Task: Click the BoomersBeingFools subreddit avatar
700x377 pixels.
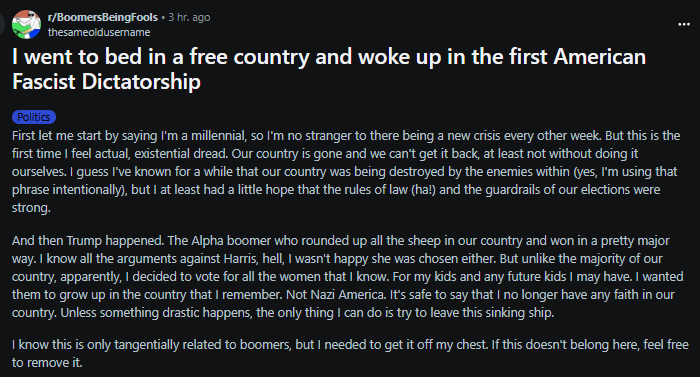Action: 26,24
